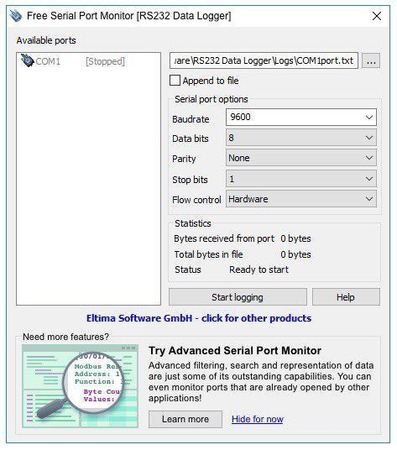Click inside the log file path field
Viewport: 397px width, 450px height.
coord(264,61)
